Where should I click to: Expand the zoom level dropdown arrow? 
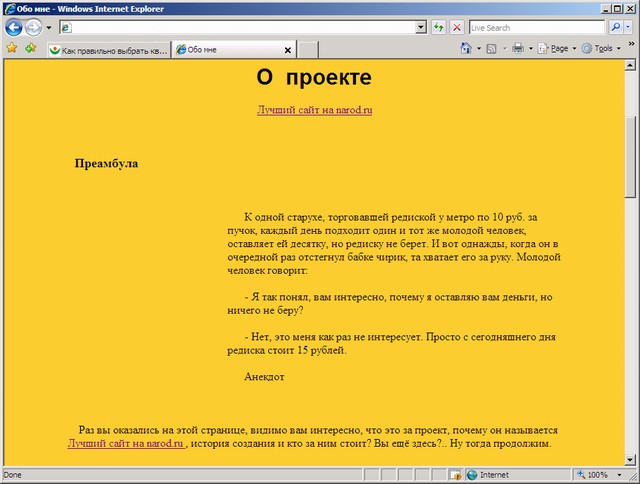619,475
